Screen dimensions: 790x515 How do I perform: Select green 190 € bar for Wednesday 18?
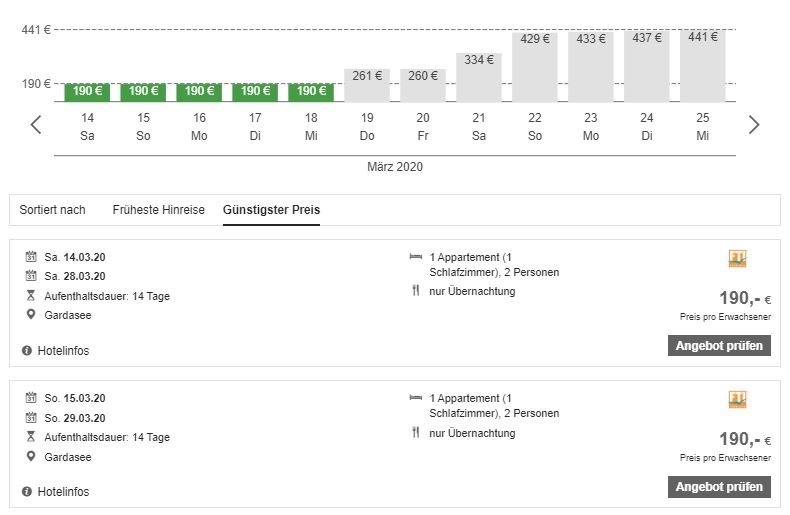click(x=311, y=92)
